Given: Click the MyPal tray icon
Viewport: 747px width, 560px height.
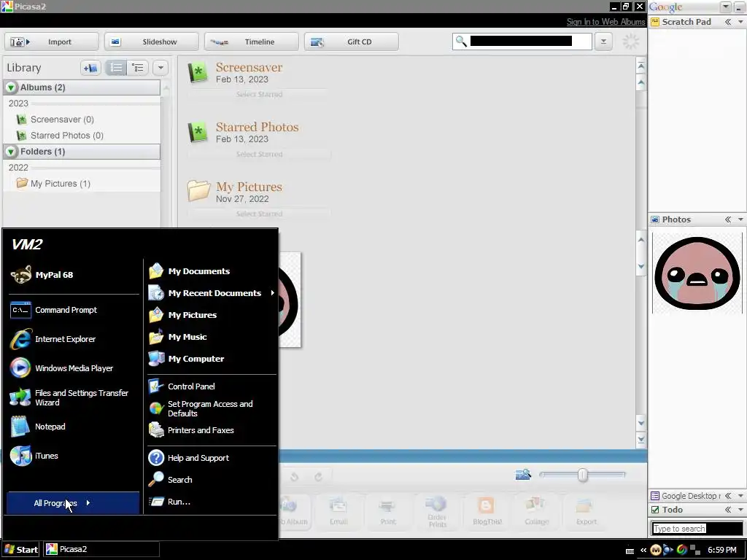Looking at the screenshot, I should coord(656,550).
